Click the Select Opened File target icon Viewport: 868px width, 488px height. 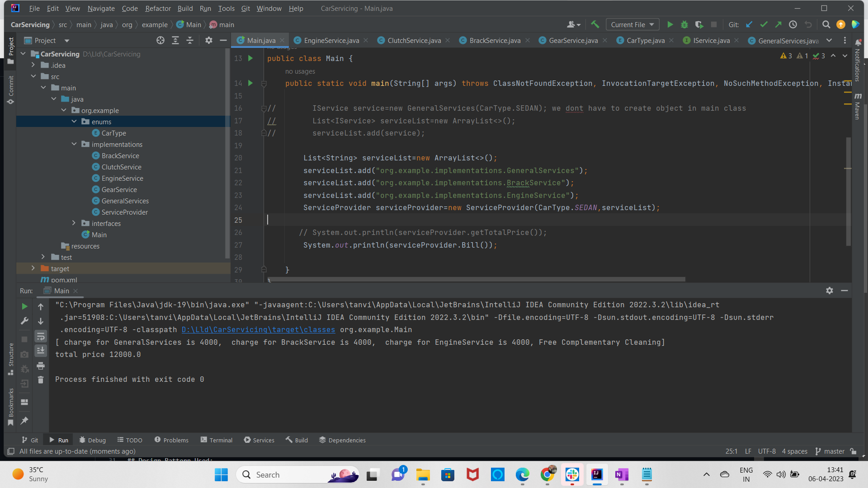pos(160,41)
